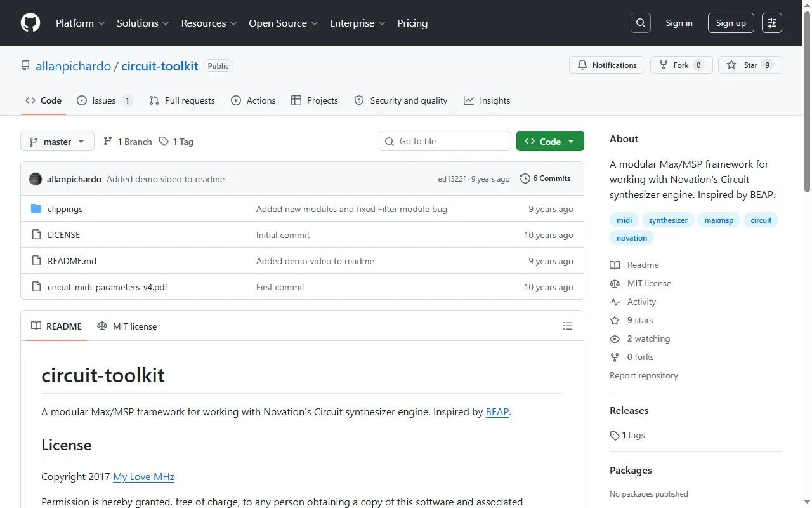Expand the Open Source menu
812x508 pixels.
click(x=283, y=23)
